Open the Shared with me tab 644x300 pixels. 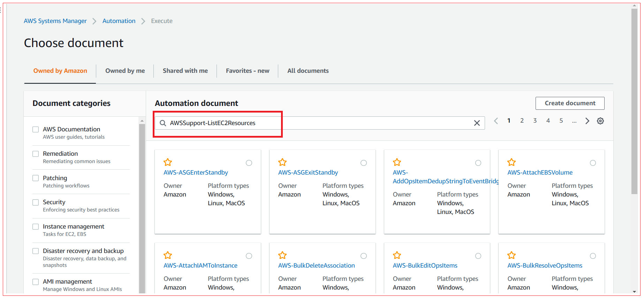click(x=185, y=71)
